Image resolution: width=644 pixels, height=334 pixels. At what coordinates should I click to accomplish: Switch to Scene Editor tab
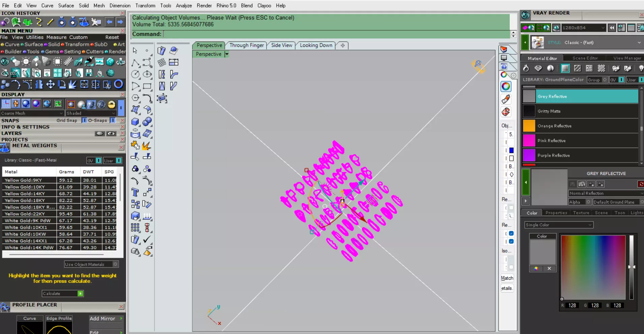[585, 58]
